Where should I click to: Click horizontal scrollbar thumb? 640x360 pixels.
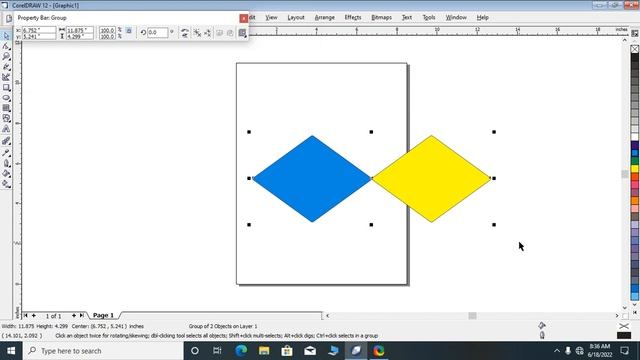472,316
